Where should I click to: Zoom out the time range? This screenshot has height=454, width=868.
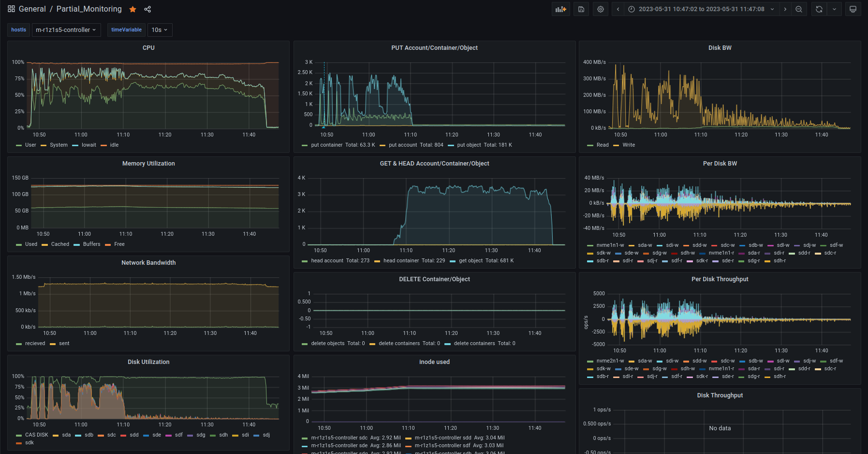(x=799, y=9)
